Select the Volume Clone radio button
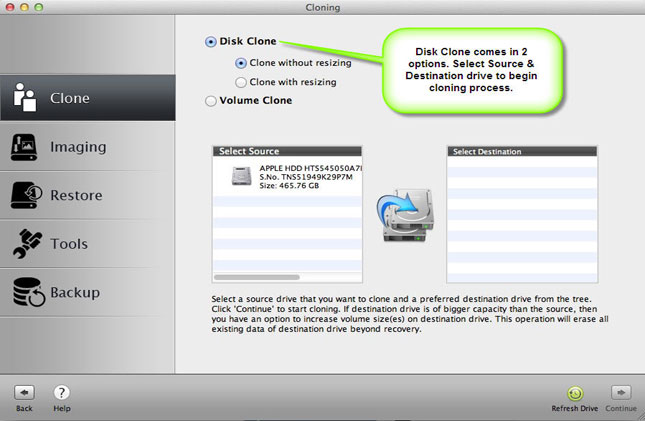645x421 pixels. click(211, 101)
